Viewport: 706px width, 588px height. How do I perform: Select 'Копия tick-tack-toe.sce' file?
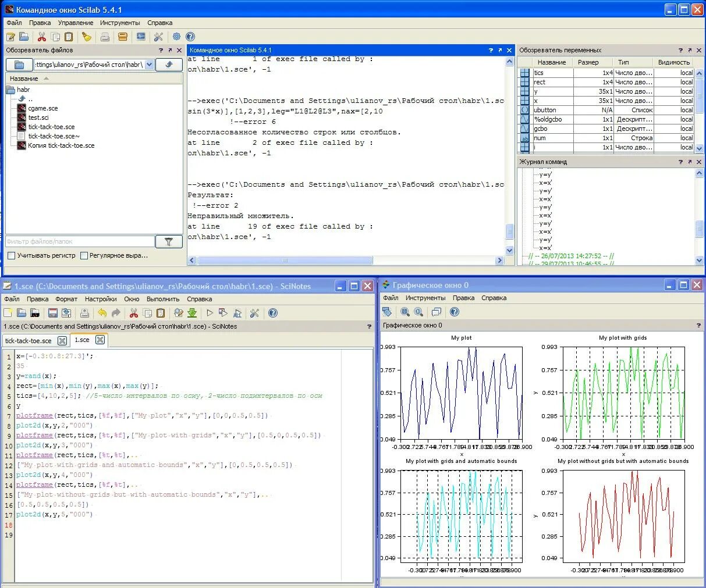(x=61, y=145)
